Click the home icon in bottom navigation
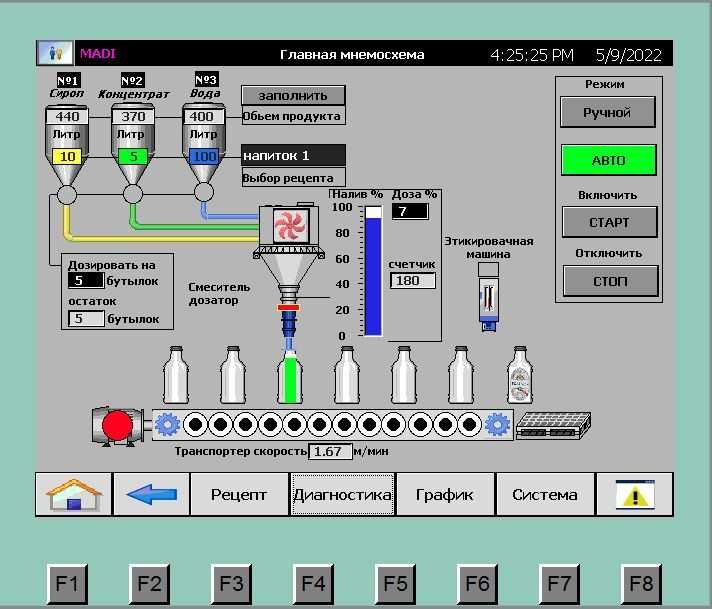Screen dimensions: 712x609 (75, 494)
